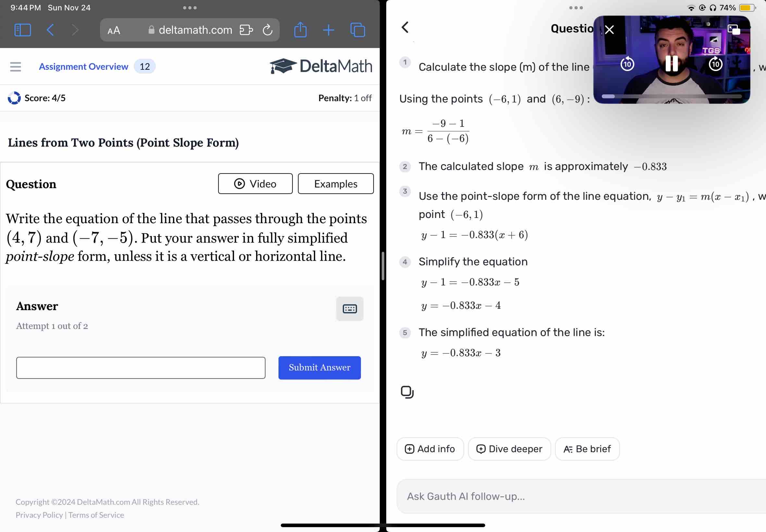The image size is (766, 532).
Task: Tap the Wi-Fi status icon
Action: 691,8
